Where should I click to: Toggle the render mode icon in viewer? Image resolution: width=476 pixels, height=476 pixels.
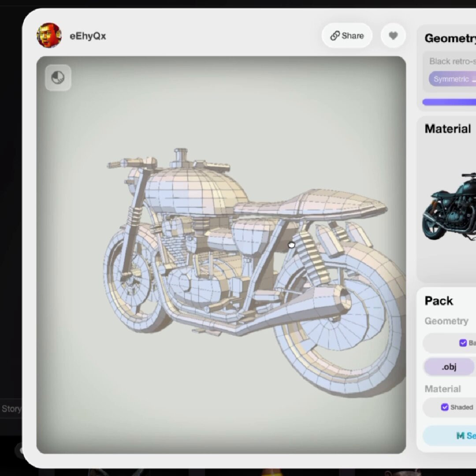click(58, 78)
